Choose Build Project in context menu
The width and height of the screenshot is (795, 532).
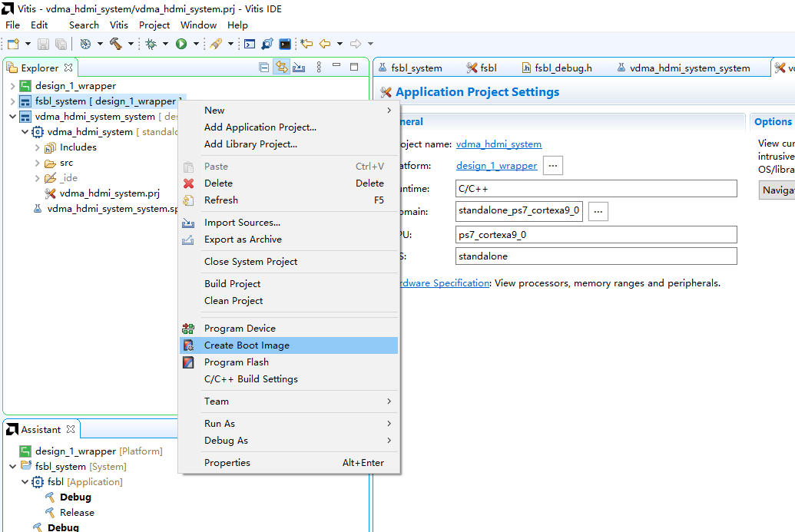tap(289, 284)
